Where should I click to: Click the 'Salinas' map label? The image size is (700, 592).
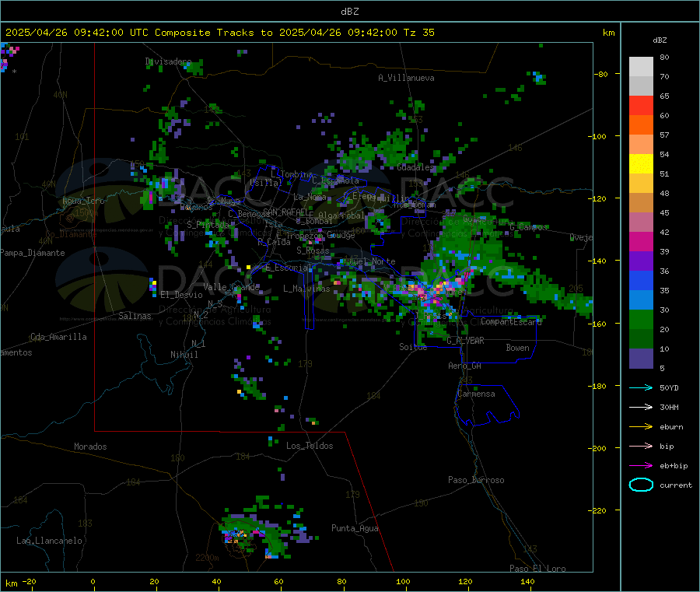(x=135, y=316)
